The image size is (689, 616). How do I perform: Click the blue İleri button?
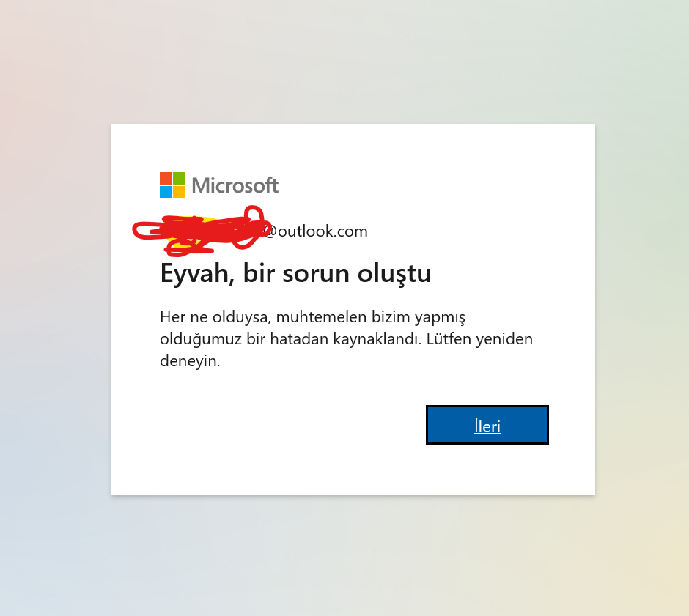coord(487,425)
